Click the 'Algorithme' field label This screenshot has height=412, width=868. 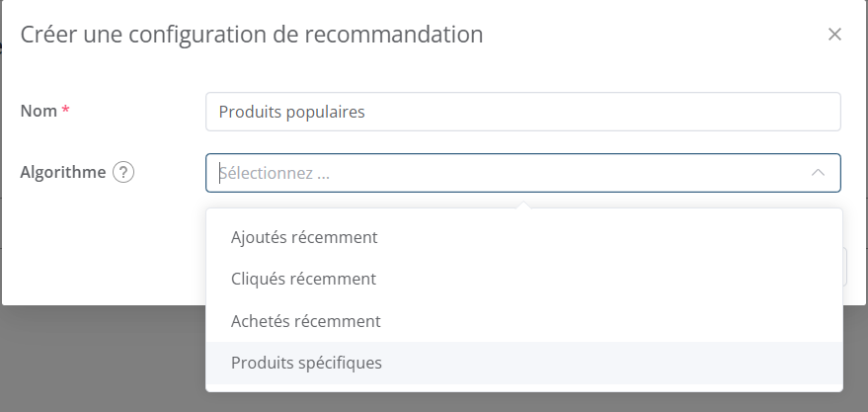[x=63, y=172]
